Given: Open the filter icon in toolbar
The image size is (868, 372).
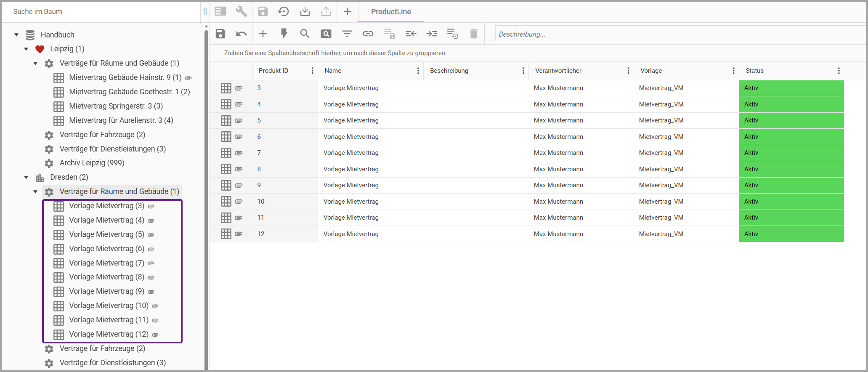Looking at the screenshot, I should [x=347, y=34].
